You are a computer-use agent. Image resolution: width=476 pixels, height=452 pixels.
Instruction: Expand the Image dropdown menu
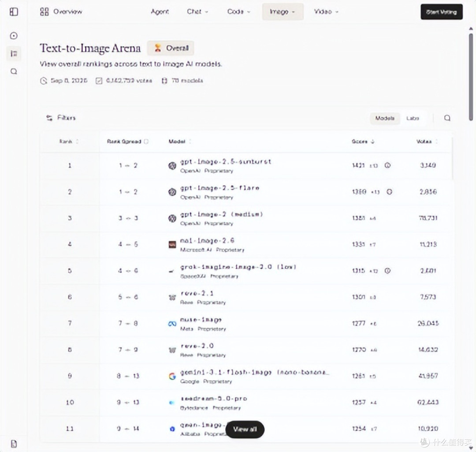pyautogui.click(x=283, y=12)
